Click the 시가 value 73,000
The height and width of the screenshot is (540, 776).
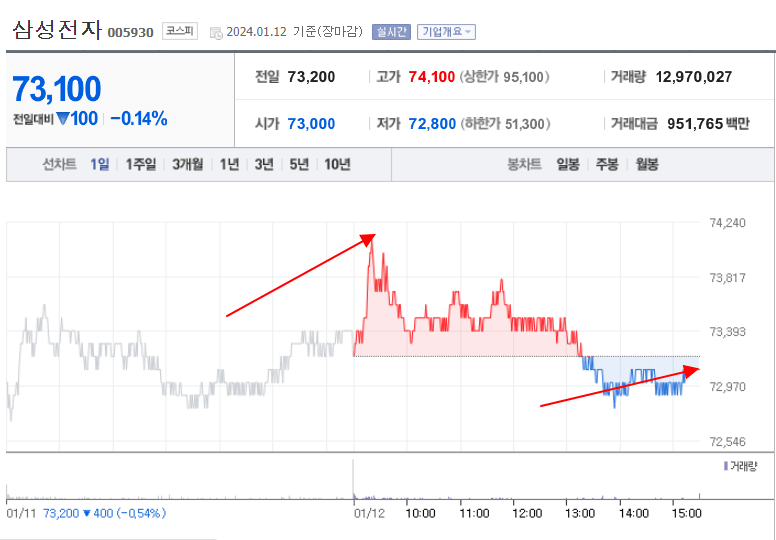[311, 124]
